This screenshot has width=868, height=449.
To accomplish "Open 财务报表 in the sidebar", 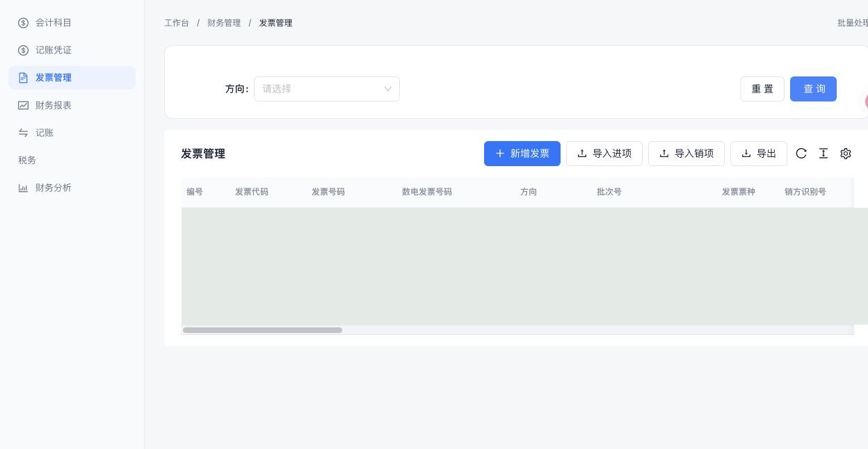I will (x=72, y=105).
